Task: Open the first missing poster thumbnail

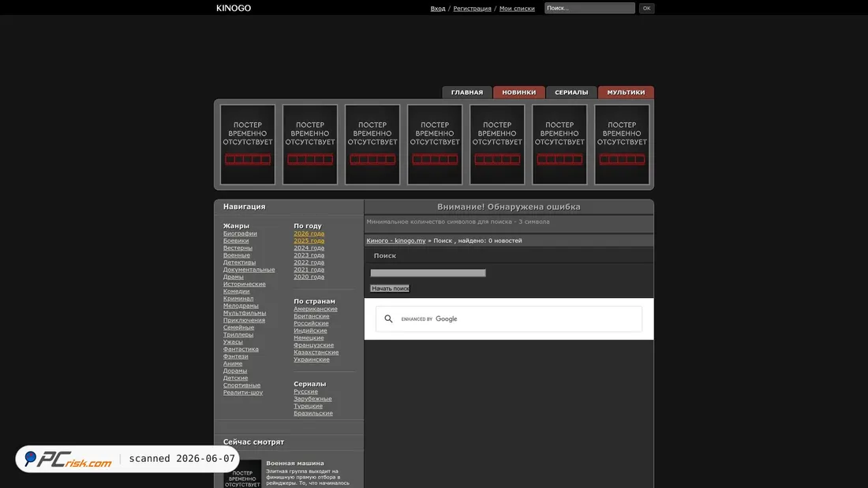Action: [248, 144]
